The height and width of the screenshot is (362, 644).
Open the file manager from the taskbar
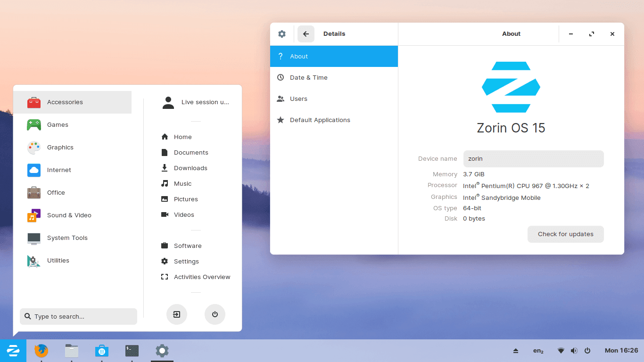71,351
